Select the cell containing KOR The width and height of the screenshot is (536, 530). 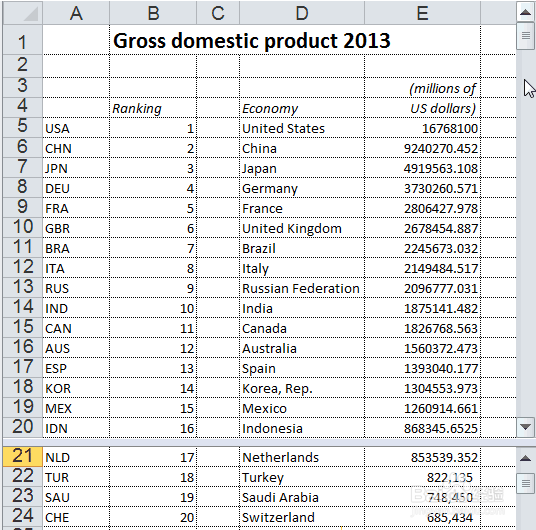click(x=76, y=388)
